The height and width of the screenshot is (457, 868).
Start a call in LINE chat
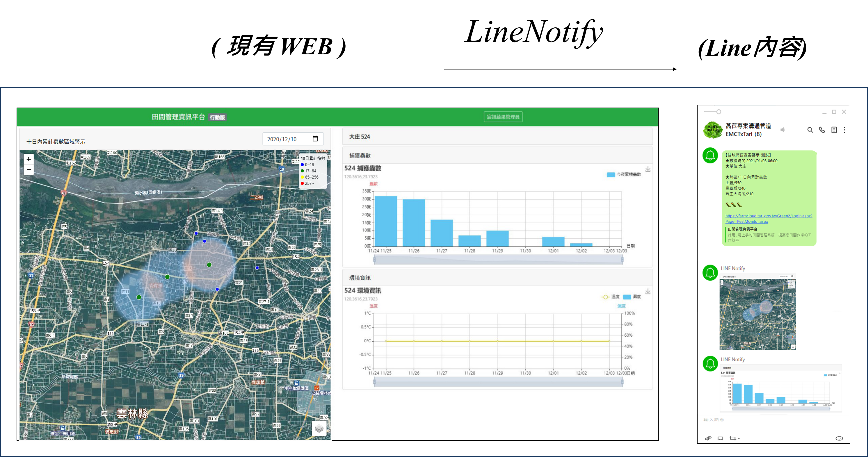(x=822, y=130)
